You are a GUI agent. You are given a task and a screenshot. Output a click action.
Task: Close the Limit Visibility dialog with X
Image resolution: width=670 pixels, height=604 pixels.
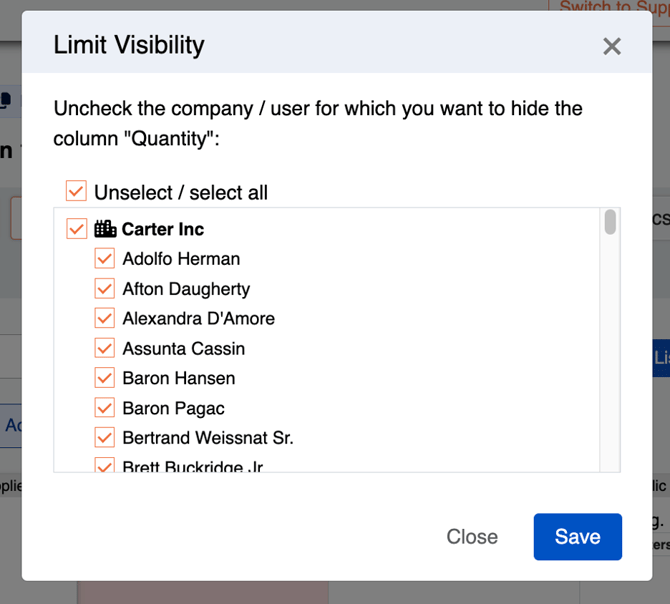pyautogui.click(x=612, y=46)
